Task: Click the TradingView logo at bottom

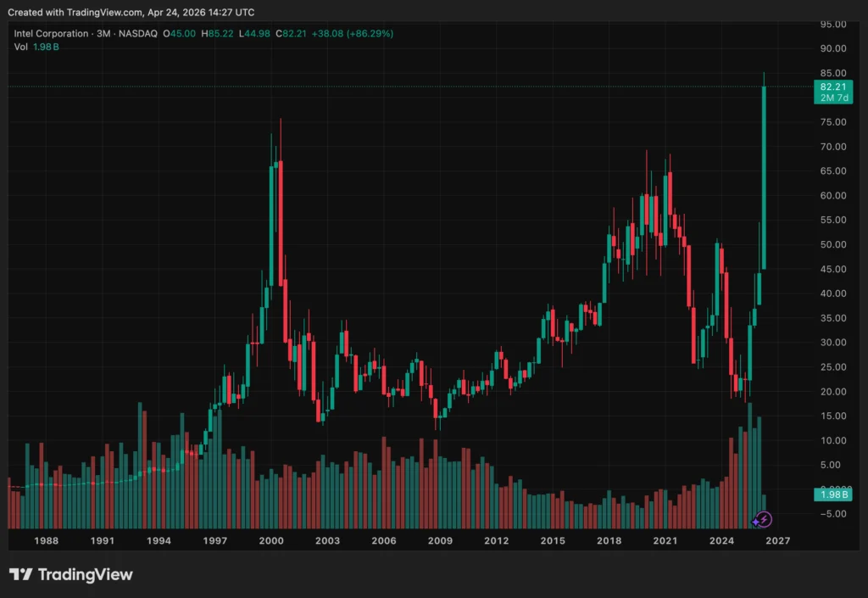Action: coord(71,574)
